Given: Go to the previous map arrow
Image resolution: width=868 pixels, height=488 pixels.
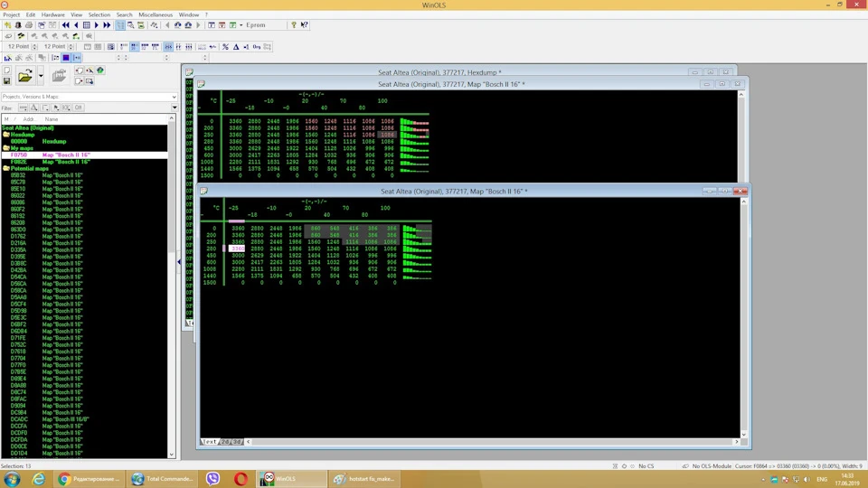Looking at the screenshot, I should pos(76,25).
